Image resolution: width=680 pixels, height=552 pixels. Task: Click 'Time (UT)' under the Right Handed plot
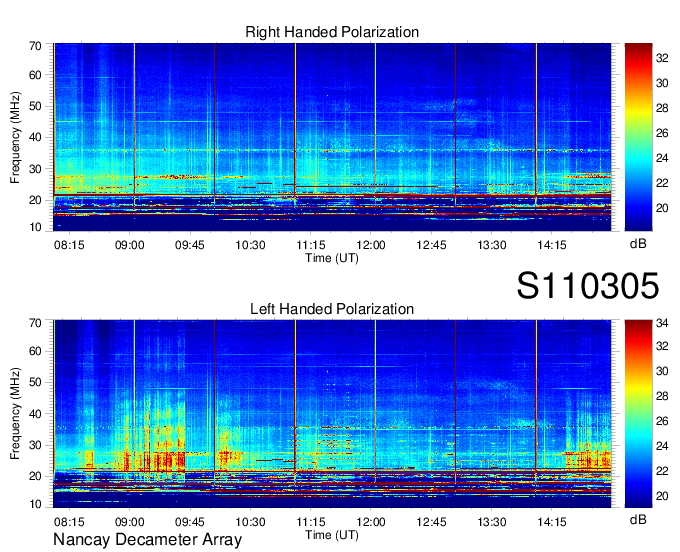click(332, 258)
